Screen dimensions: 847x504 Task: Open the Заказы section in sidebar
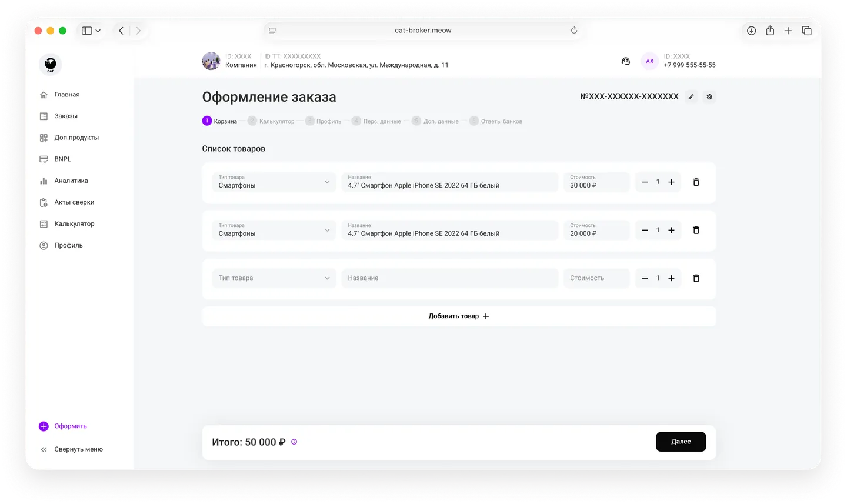tap(66, 116)
